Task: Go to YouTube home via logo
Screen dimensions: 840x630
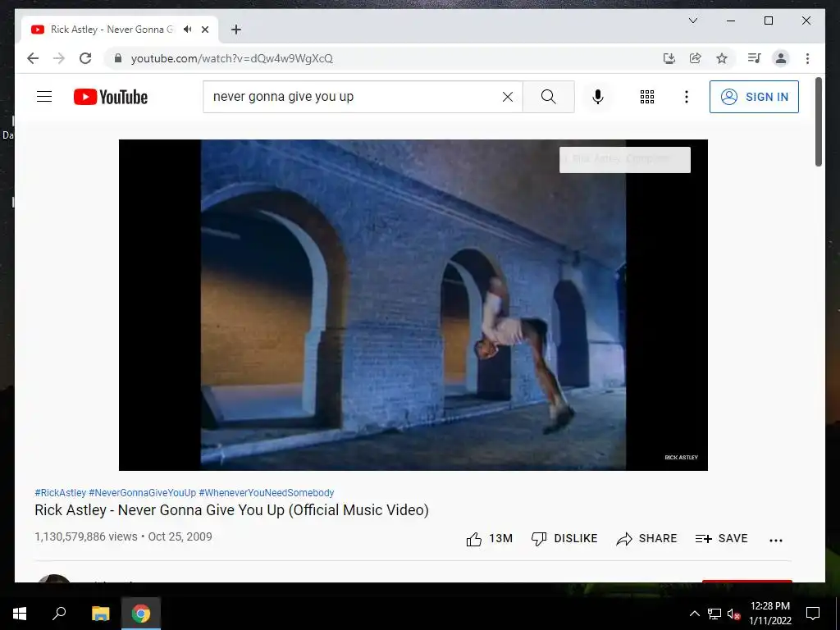Action: point(111,97)
